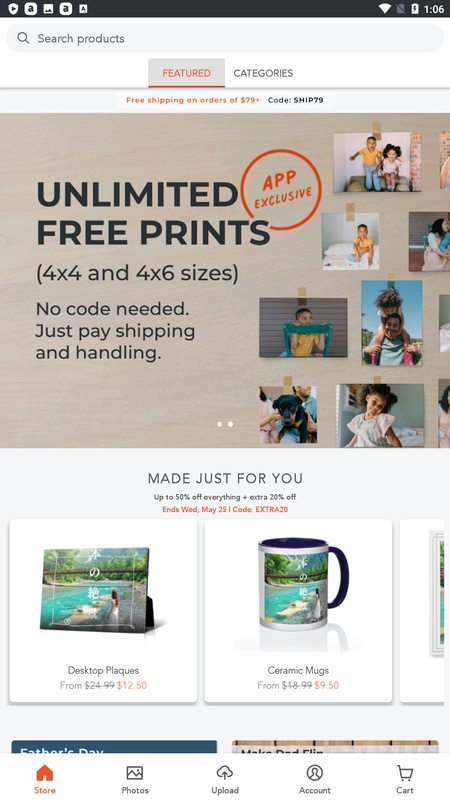
Task: Tap the Wi-Fi status icon
Action: click(385, 9)
